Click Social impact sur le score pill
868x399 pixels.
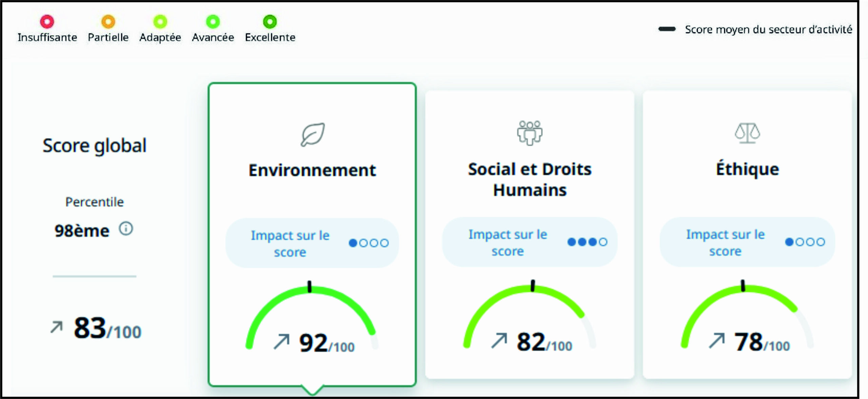click(529, 242)
